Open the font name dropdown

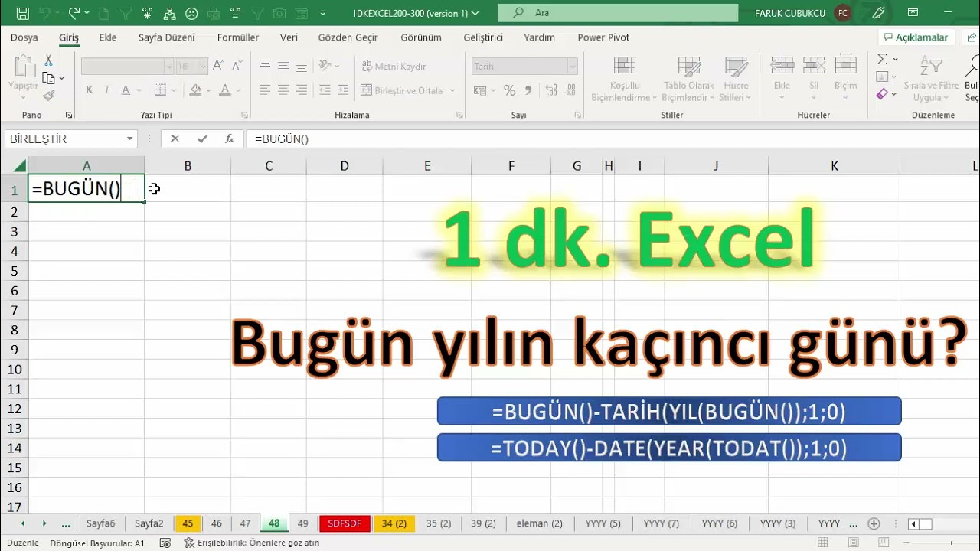(168, 67)
